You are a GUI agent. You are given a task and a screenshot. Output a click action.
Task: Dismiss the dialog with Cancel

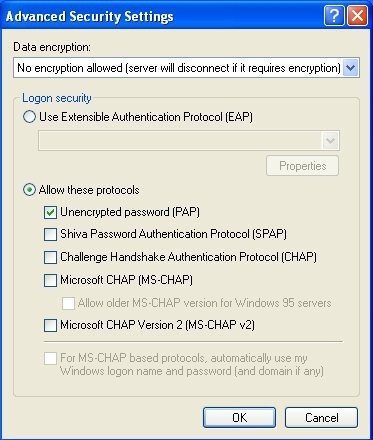[321, 417]
